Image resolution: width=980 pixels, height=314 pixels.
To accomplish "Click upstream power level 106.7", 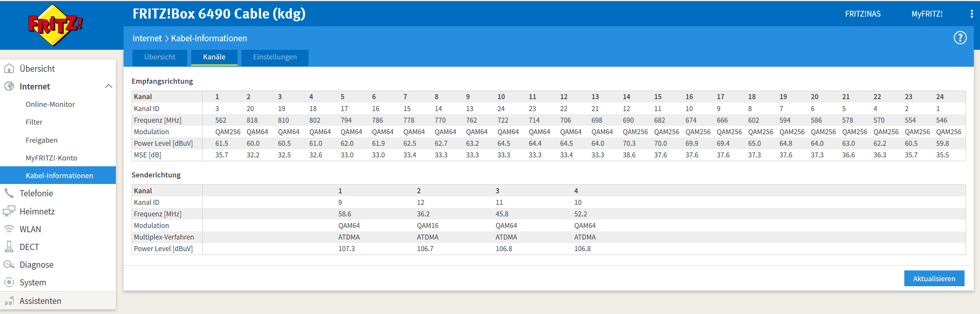I will [x=425, y=248].
